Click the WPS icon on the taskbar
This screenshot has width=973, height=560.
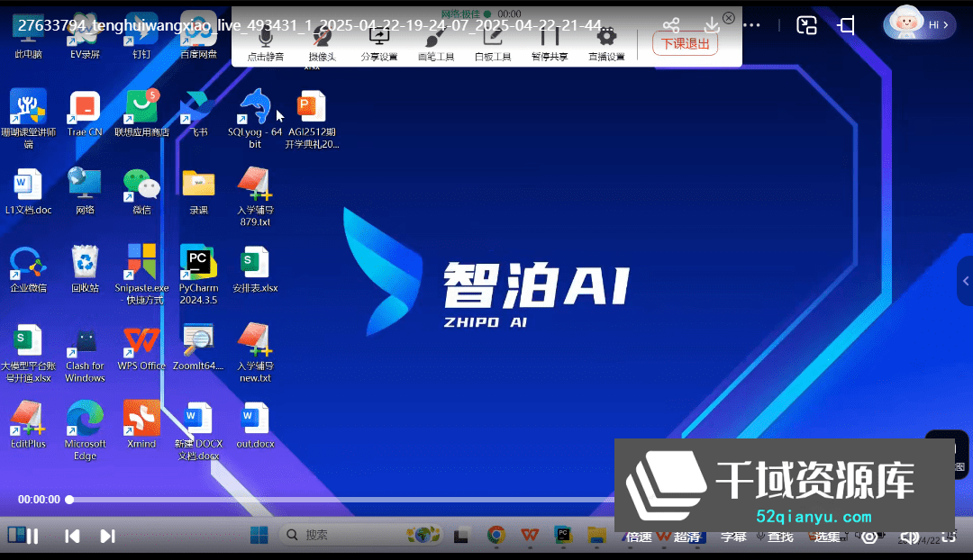[530, 535]
